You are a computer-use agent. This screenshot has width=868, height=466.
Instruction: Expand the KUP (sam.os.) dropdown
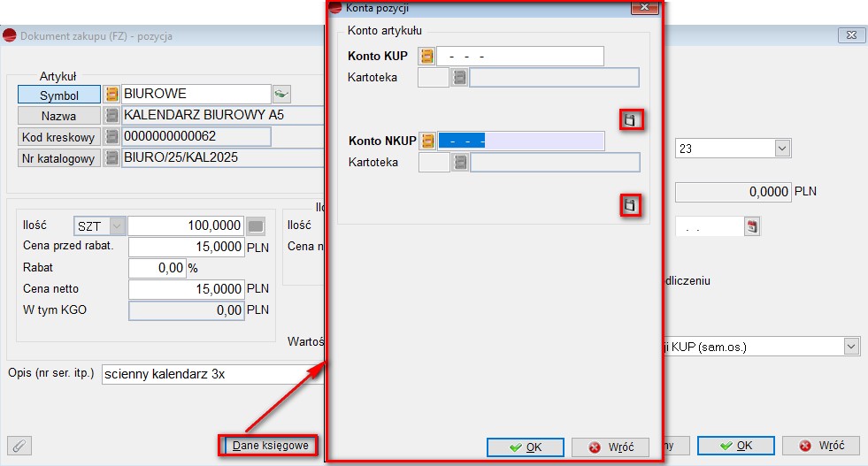click(851, 347)
